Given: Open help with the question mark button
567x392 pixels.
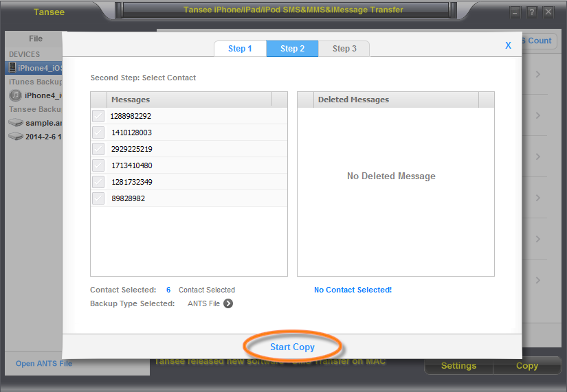Looking at the screenshot, I should 531,12.
